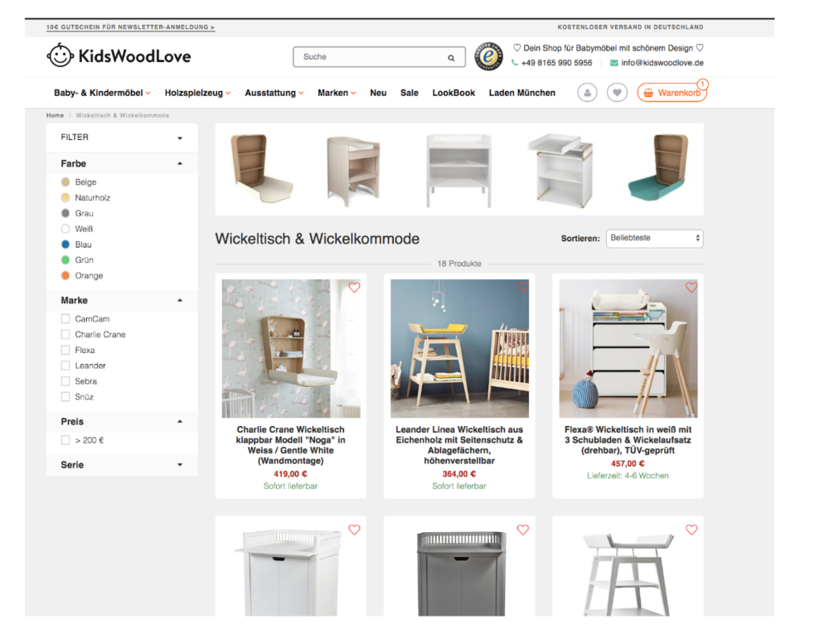Viewport: 829px width, 644px height.
Task: Open the Warenkorb cart button
Action: [671, 93]
